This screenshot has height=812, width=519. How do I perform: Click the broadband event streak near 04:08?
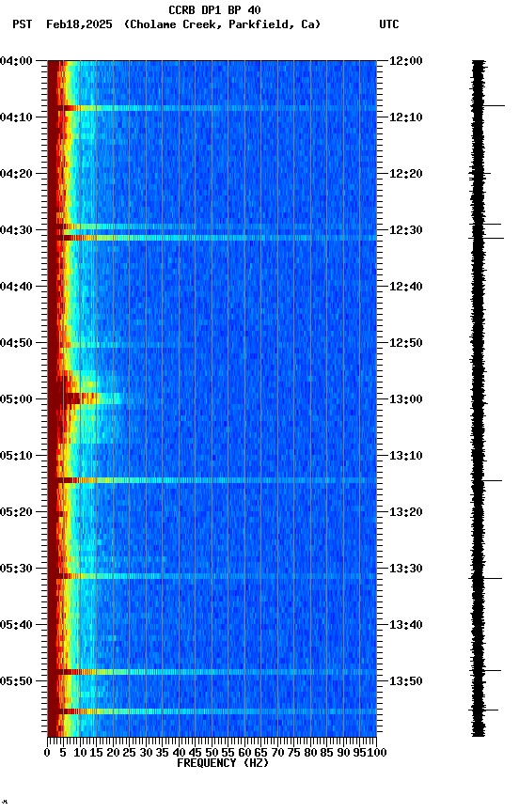click(212, 108)
